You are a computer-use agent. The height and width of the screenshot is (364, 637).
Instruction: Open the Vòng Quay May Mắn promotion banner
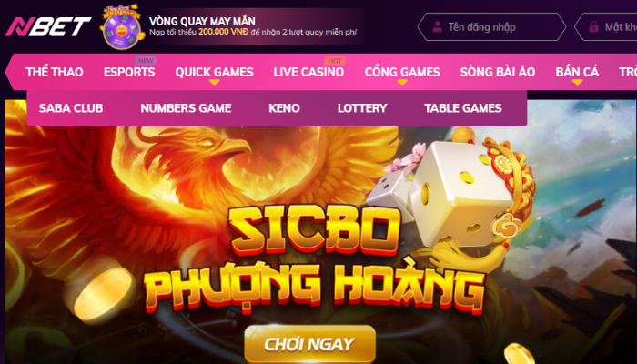253,26
